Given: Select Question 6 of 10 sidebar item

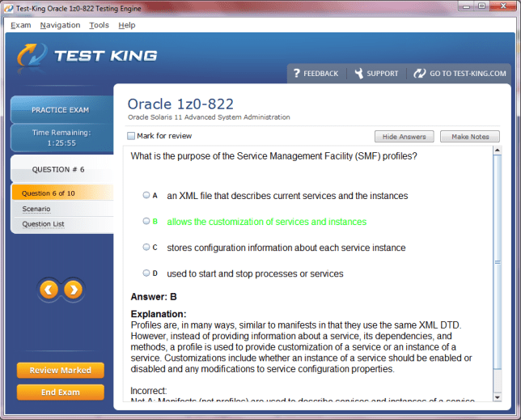Looking at the screenshot, I should click(x=63, y=193).
